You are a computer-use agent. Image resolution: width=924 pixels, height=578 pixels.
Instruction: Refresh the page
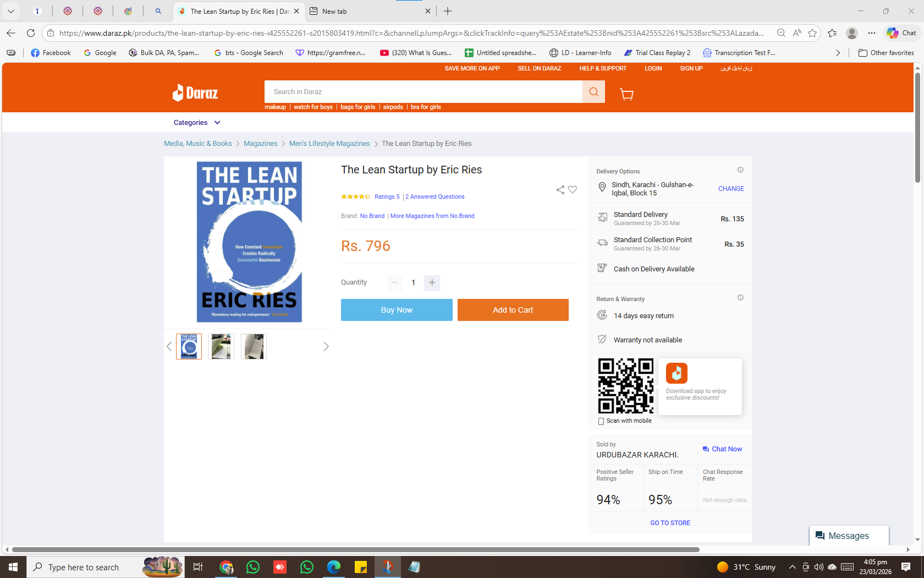(x=31, y=33)
